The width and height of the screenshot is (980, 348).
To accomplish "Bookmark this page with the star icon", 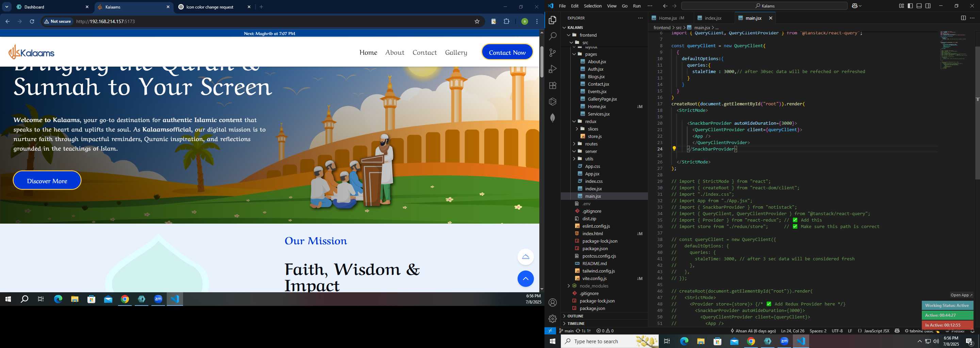I will point(477,22).
